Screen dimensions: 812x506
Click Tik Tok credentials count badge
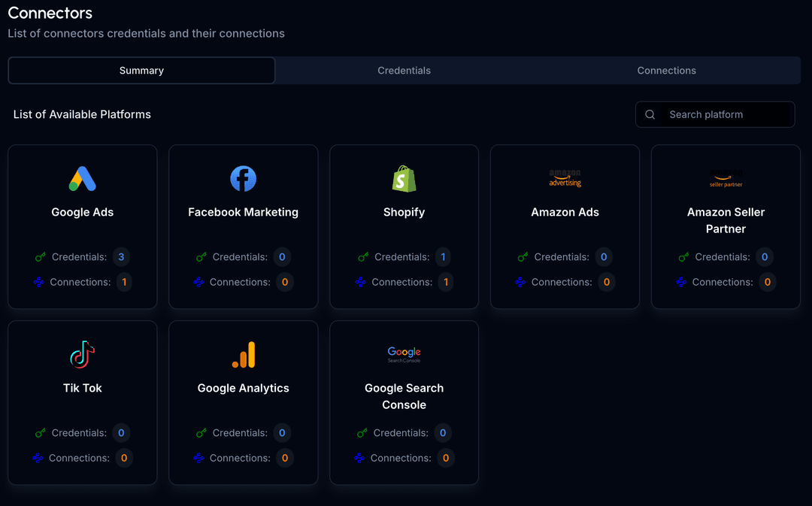pyautogui.click(x=121, y=433)
